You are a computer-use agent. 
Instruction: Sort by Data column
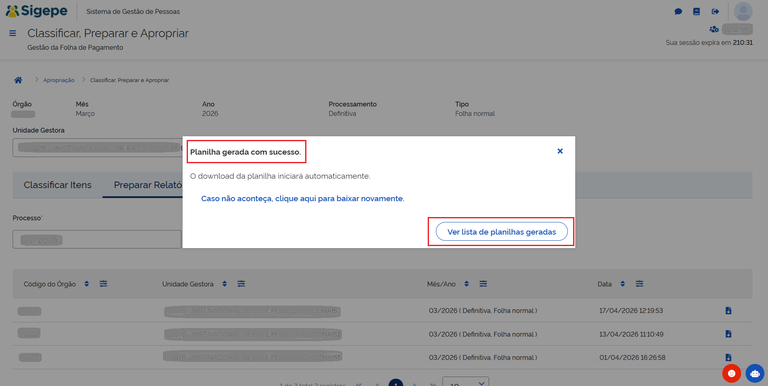(x=623, y=284)
